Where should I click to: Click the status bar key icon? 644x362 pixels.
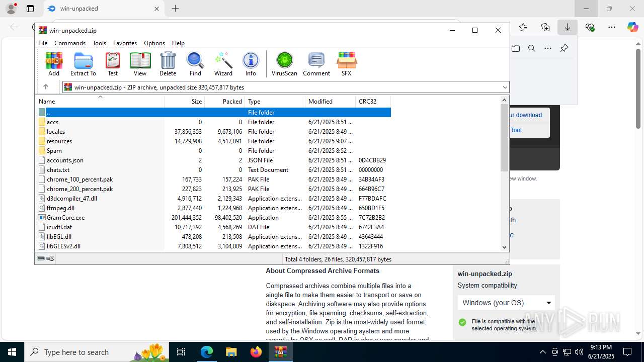point(50,258)
